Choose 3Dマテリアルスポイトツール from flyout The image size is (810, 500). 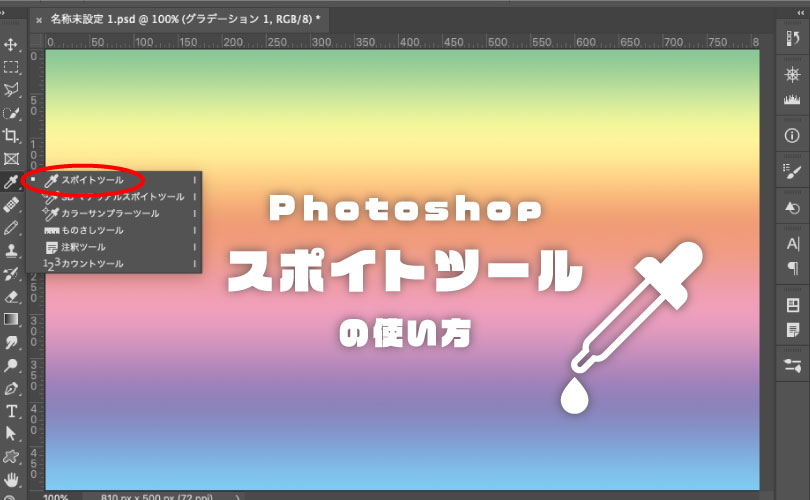[114, 197]
